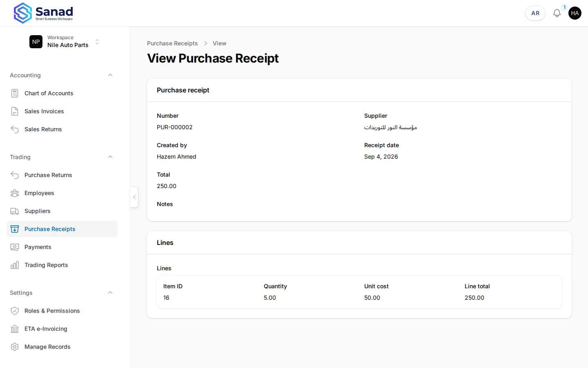
Task: Click the Notes label
Action: coord(165,204)
